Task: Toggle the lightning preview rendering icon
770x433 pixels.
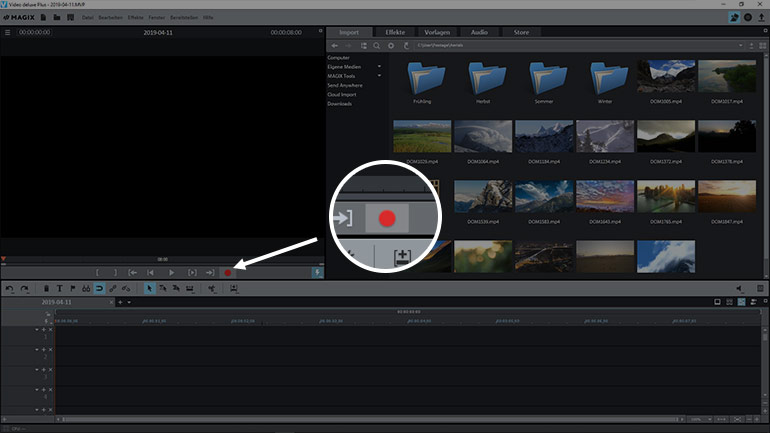Action: (317, 272)
